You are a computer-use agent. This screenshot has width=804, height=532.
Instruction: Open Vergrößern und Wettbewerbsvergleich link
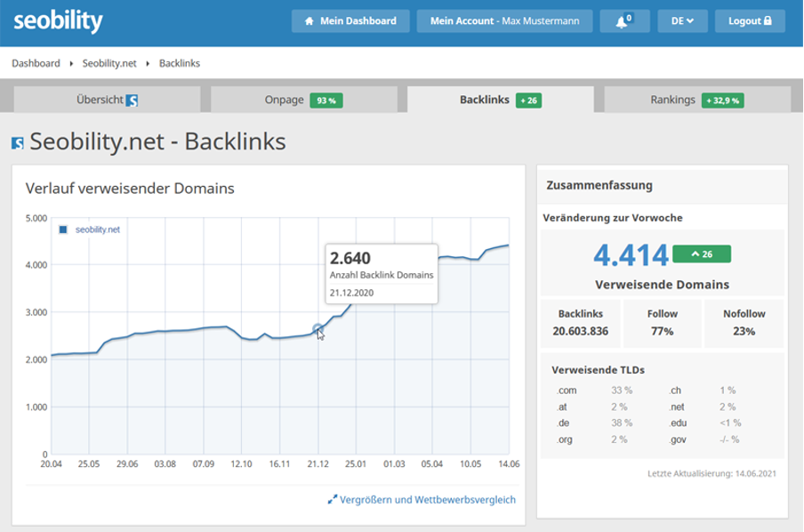429,500
